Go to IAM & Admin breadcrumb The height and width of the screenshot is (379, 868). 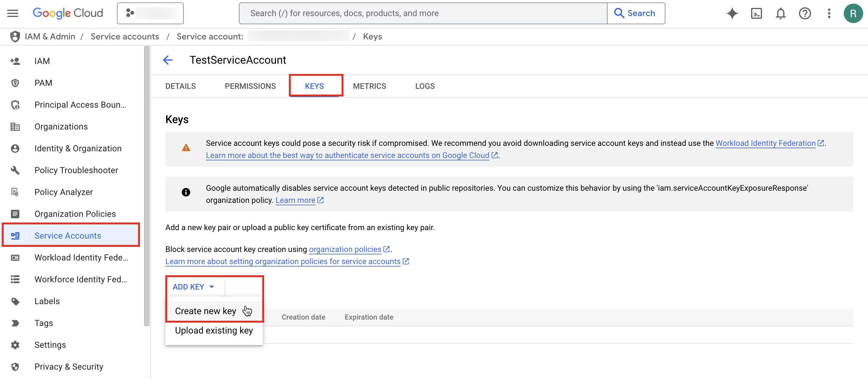tap(50, 36)
